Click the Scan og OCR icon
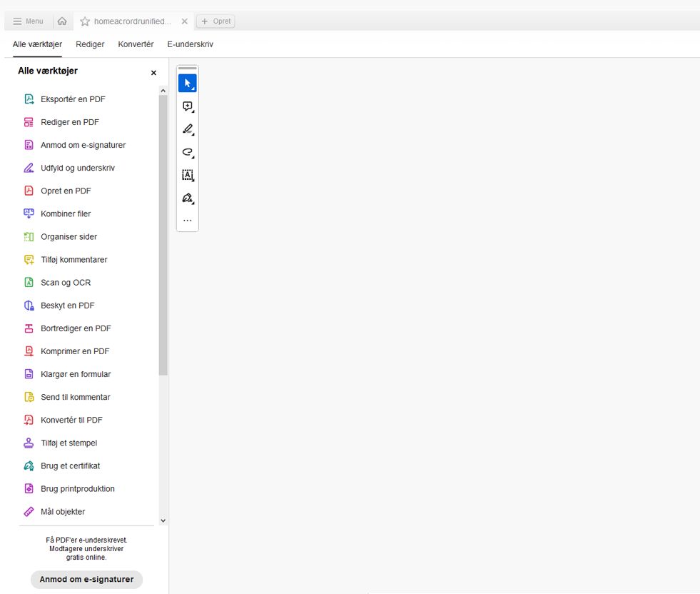The height and width of the screenshot is (594, 700). pos(29,282)
